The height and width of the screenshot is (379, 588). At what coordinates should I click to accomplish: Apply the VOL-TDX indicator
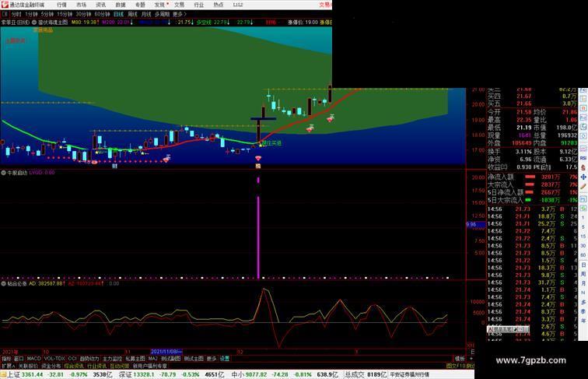pos(54,359)
